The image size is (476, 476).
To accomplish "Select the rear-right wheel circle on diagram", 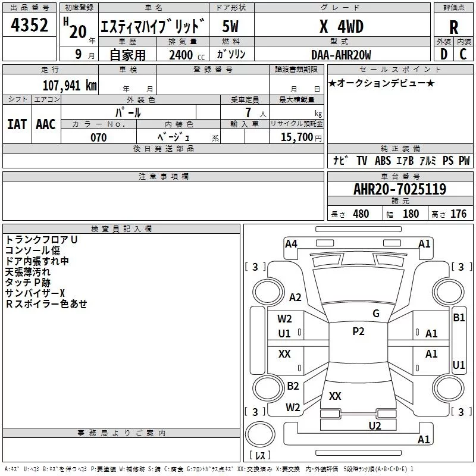I will (x=449, y=389).
